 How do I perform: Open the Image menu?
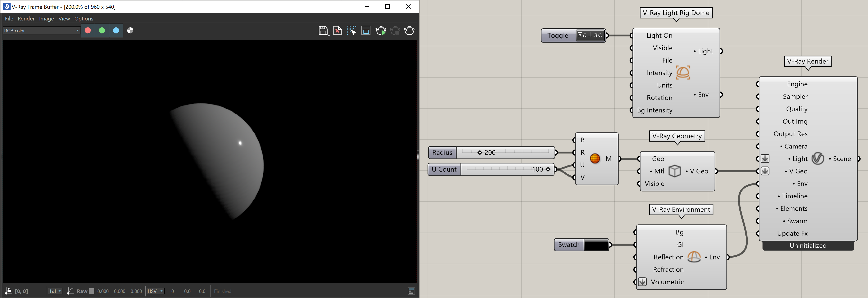pos(47,18)
